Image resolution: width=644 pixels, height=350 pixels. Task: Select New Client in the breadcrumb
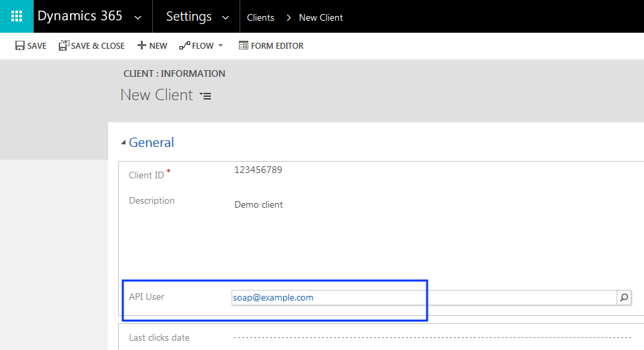coord(320,17)
